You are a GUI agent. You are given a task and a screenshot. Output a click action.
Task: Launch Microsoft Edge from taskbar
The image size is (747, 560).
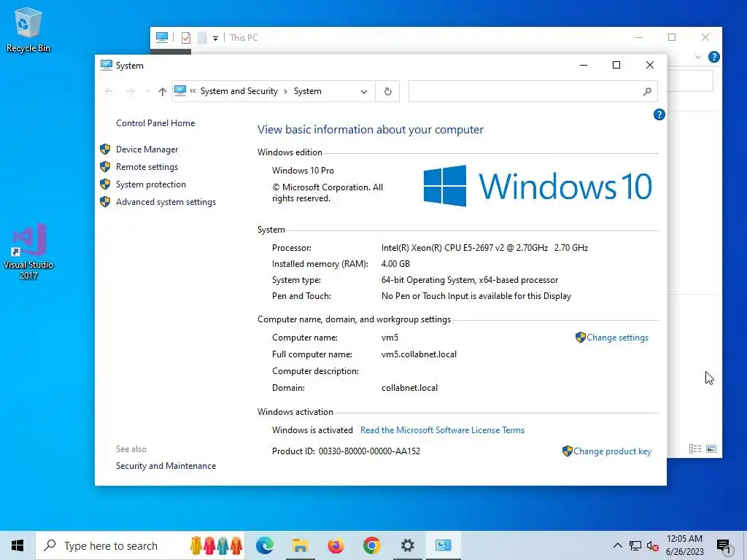(264, 545)
